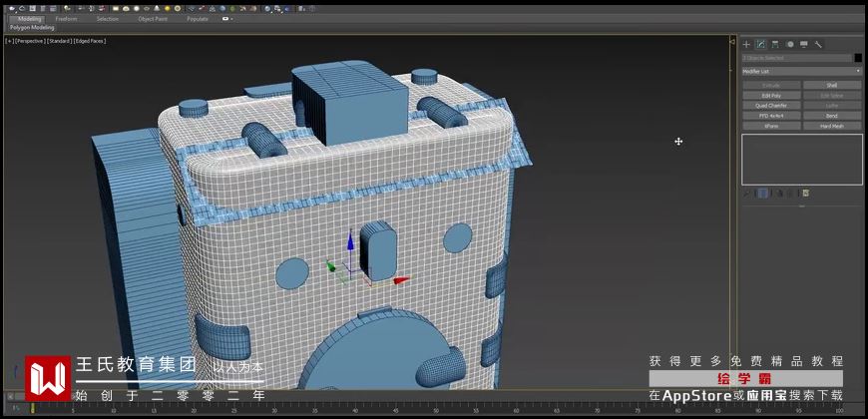Viewport: 868px width, 419px height.
Task: Click the yellow sphere toolbar icon
Action: click(168, 9)
